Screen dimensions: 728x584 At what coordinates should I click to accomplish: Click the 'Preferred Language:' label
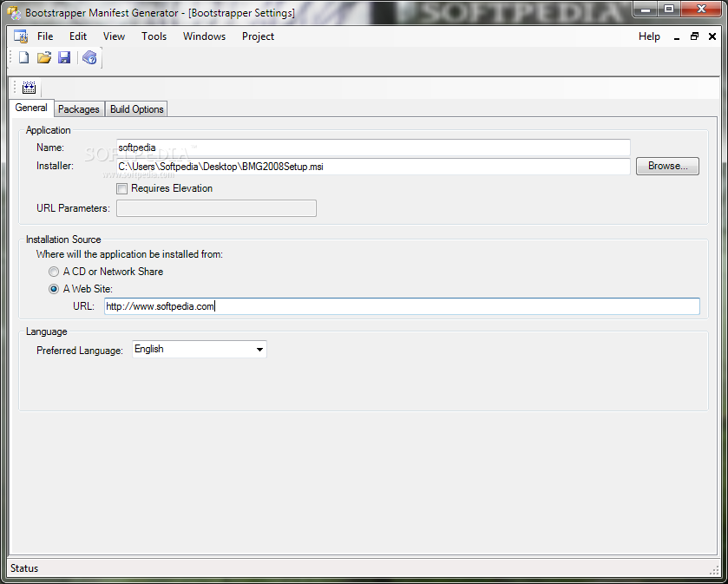pos(80,351)
